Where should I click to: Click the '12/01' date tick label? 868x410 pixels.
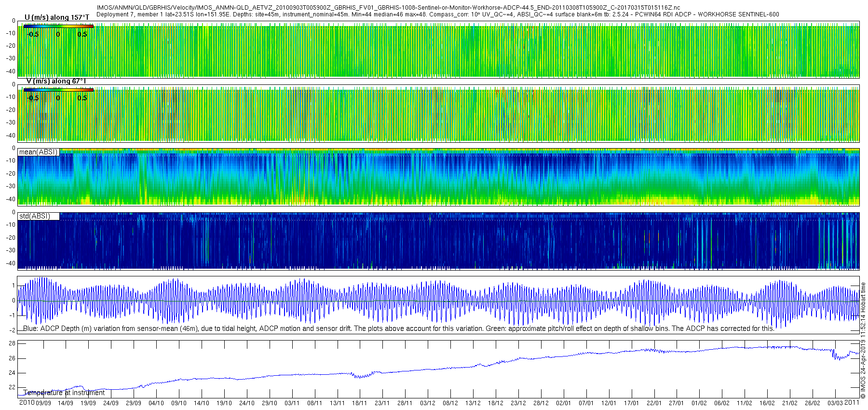(x=609, y=403)
